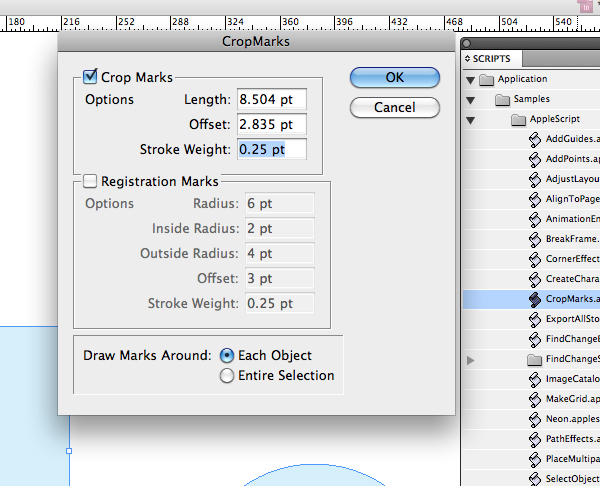Collapse the AppleScript folder disclosure triangle
This screenshot has height=486, width=600.
pyautogui.click(x=471, y=121)
